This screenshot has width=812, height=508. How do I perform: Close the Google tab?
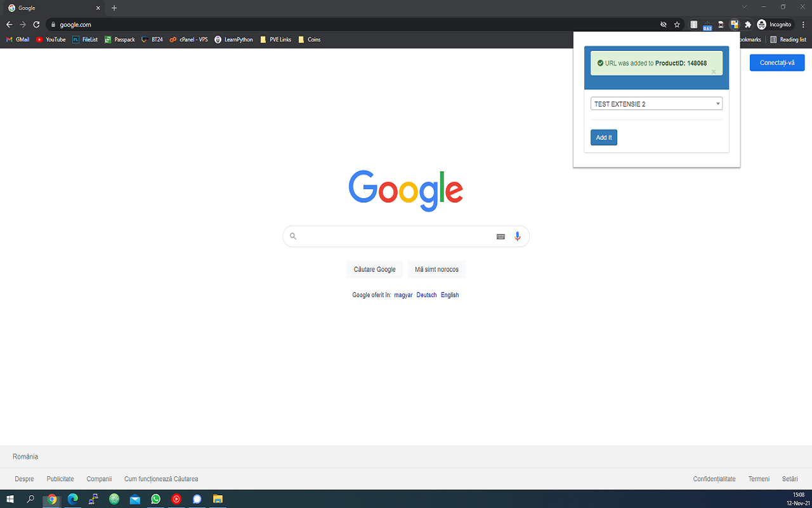coord(98,8)
